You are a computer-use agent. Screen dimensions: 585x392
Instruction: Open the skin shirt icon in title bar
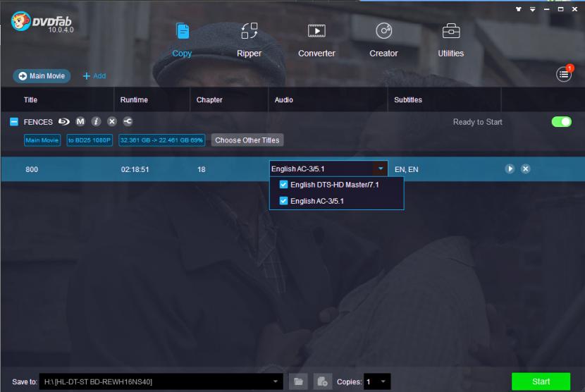tap(519, 9)
